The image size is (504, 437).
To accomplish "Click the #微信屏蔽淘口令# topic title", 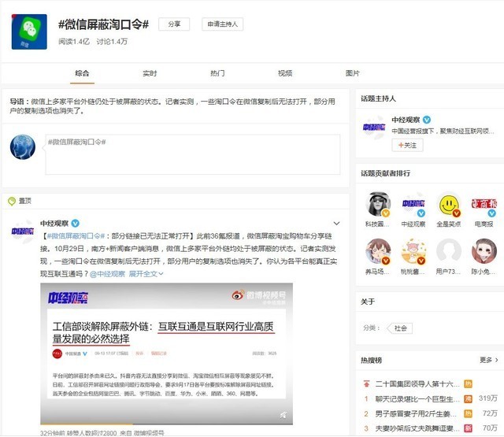I will tap(103, 24).
